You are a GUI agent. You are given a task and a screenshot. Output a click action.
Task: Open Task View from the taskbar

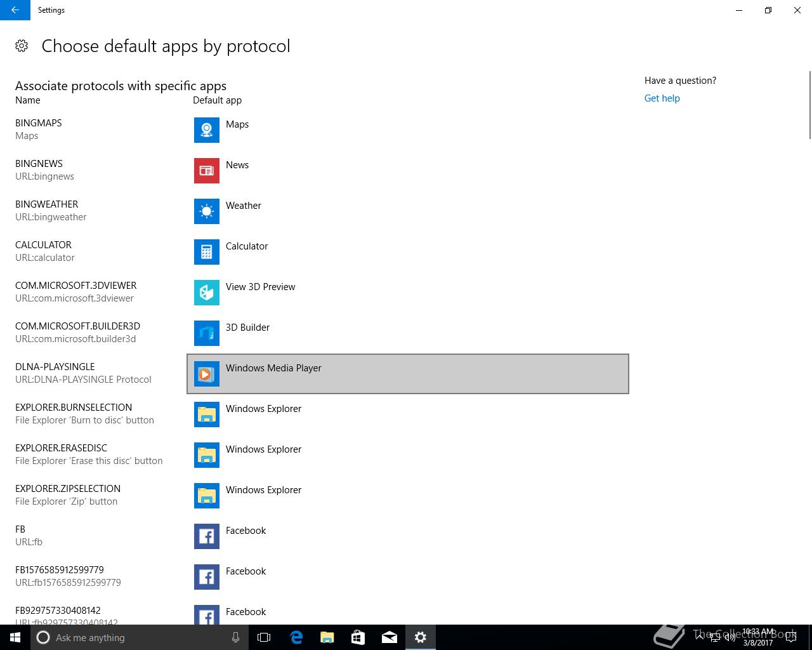click(x=264, y=637)
